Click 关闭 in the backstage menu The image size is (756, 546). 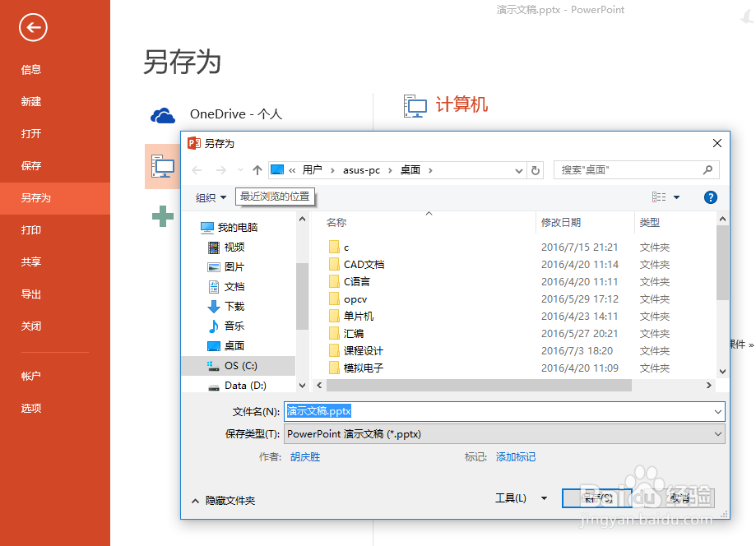click(31, 326)
